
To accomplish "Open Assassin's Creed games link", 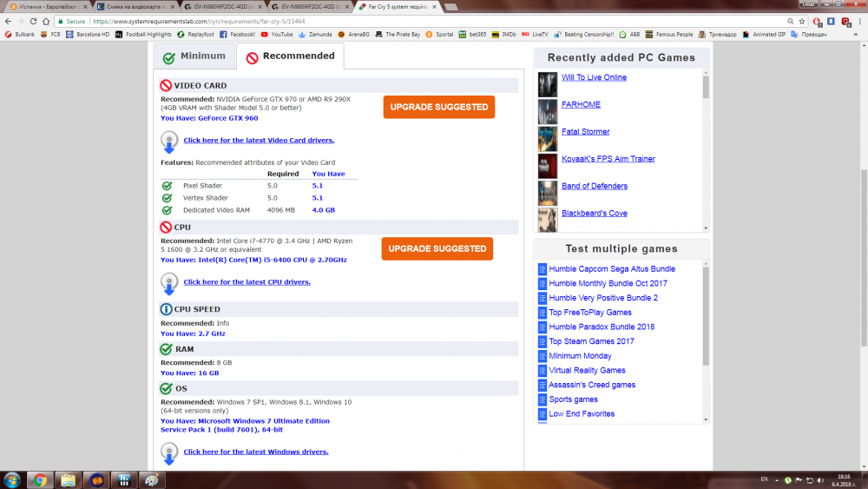I will [592, 385].
